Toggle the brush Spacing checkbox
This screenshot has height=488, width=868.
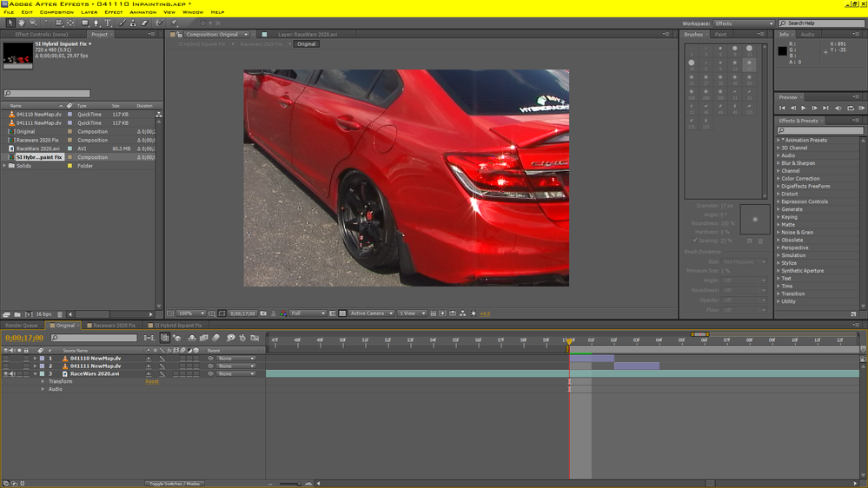(x=694, y=241)
